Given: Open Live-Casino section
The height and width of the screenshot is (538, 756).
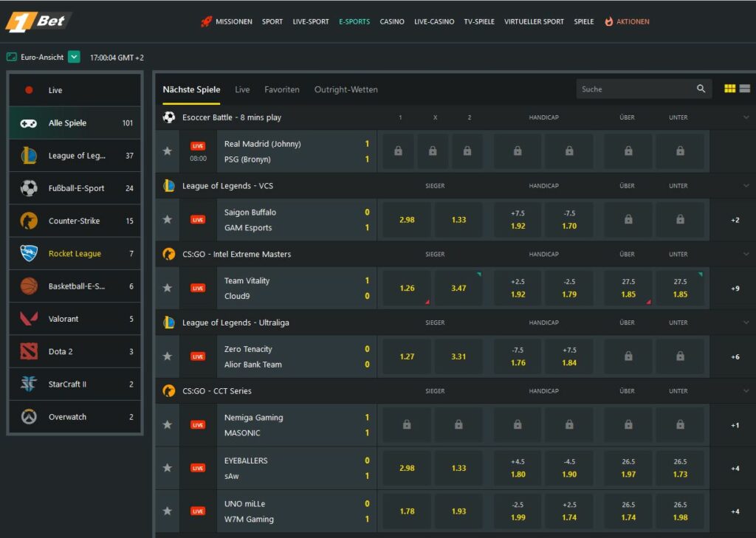Looking at the screenshot, I should click(434, 21).
